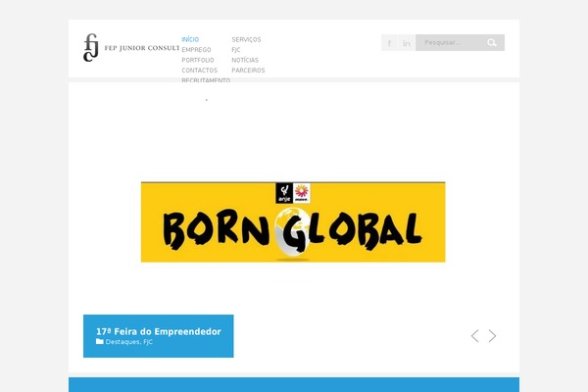Click the Born Global banner image
Viewport: 588px width, 392px height.
(293, 222)
